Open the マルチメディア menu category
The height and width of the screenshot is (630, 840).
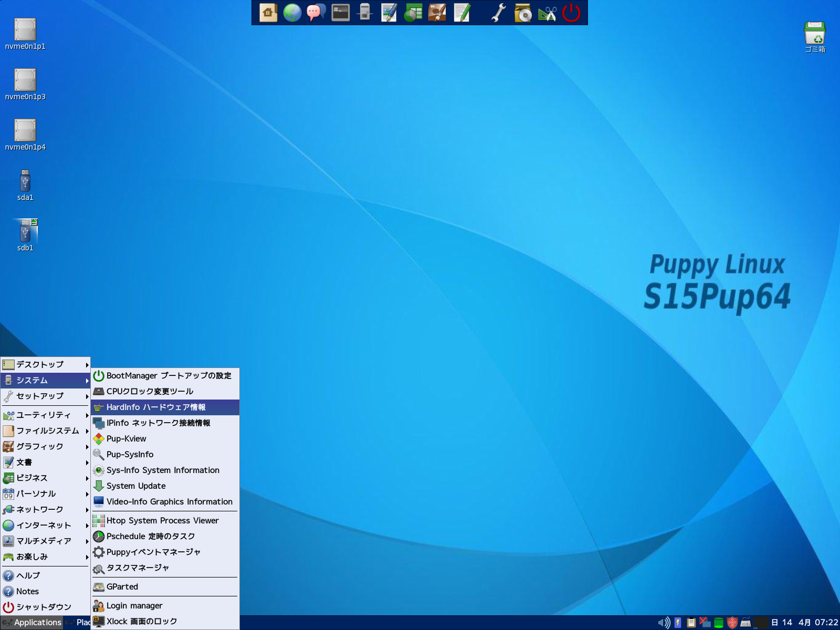click(45, 541)
